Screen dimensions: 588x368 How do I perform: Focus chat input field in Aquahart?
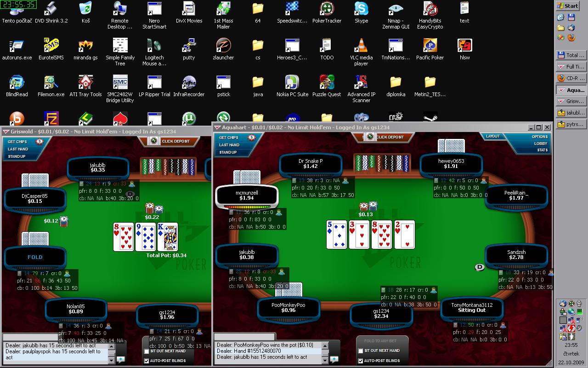[245, 337]
